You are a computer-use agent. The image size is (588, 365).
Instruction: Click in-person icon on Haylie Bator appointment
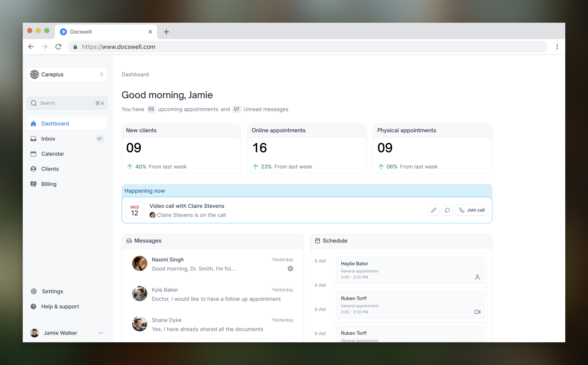click(x=477, y=277)
